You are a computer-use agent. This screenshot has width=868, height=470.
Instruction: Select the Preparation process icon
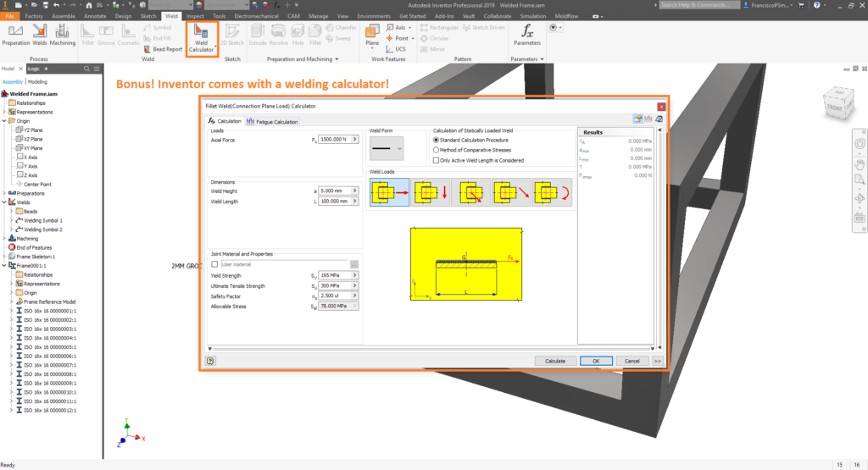[x=16, y=35]
